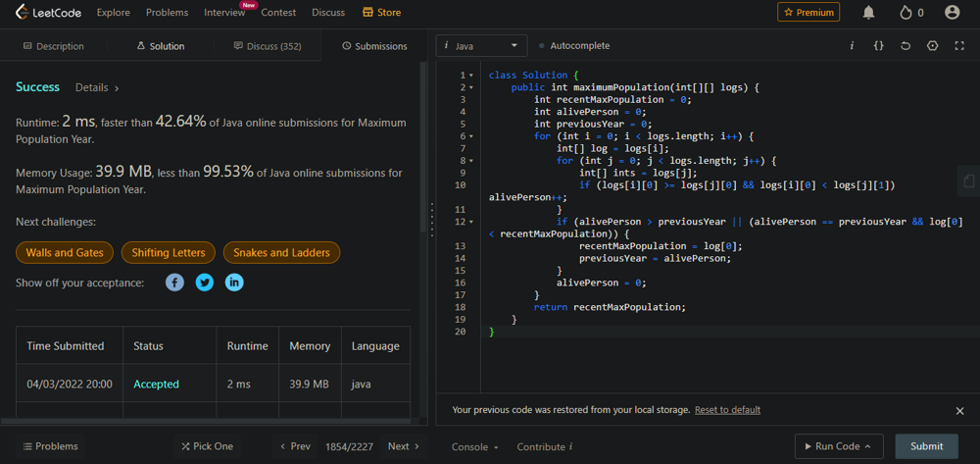Open Shifting Letters challenge
The width and height of the screenshot is (980, 464).
[x=169, y=253]
